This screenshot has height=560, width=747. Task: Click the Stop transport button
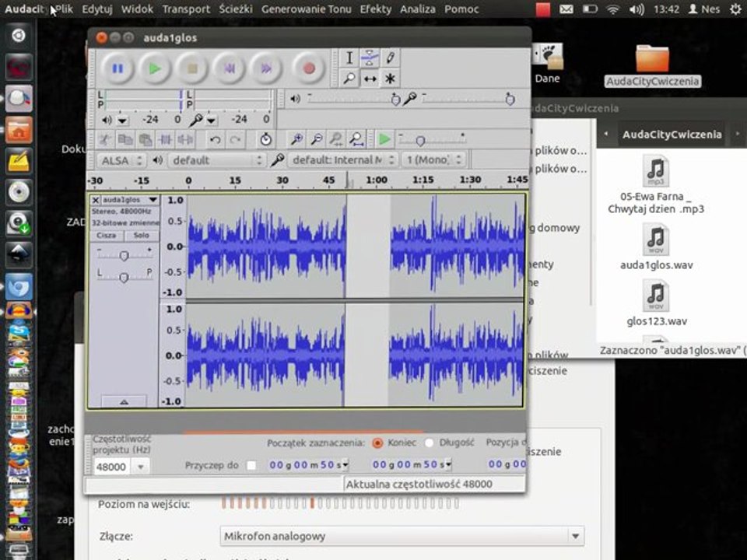pyautogui.click(x=191, y=68)
